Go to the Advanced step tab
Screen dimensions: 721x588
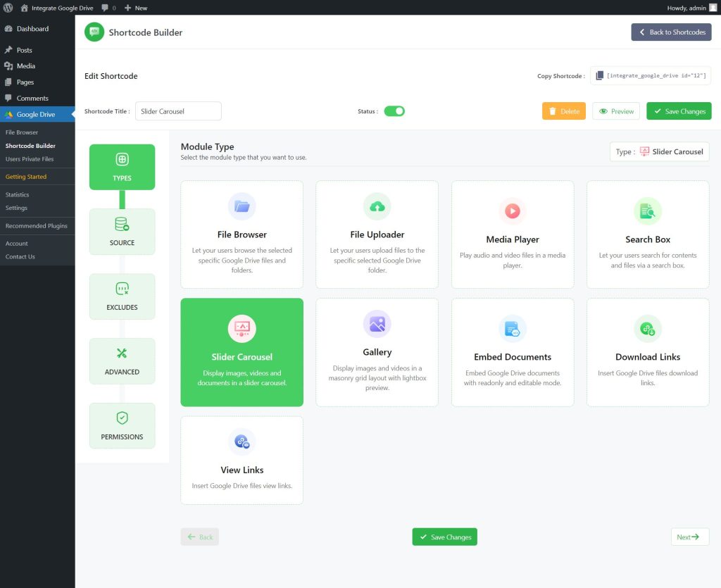coord(122,361)
